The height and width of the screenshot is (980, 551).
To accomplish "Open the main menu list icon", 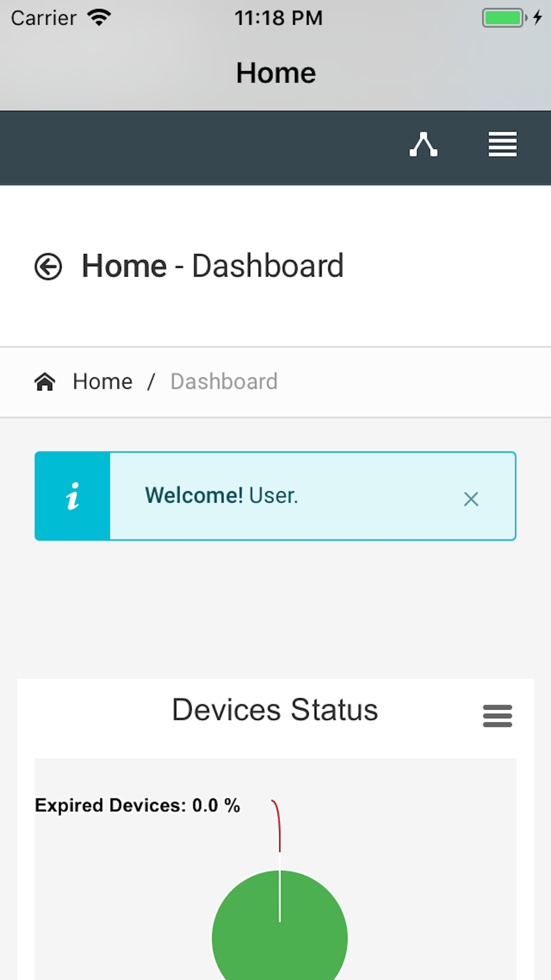I will (x=503, y=144).
